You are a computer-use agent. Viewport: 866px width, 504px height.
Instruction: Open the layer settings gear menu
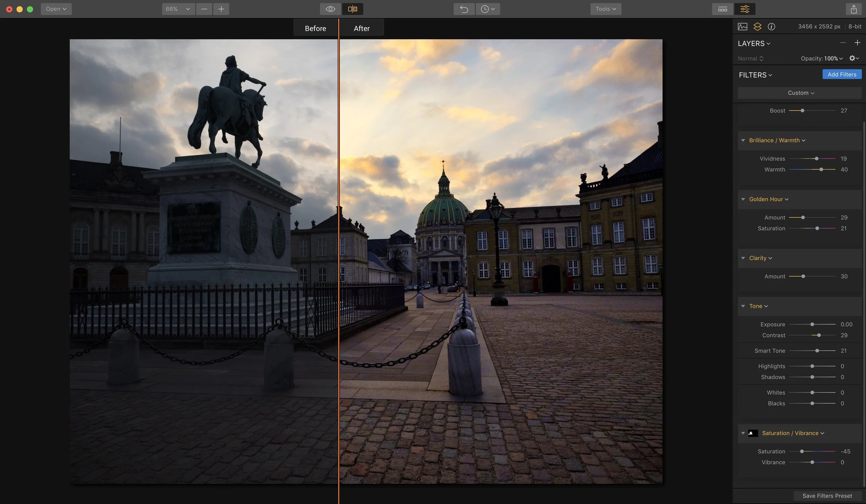click(854, 58)
